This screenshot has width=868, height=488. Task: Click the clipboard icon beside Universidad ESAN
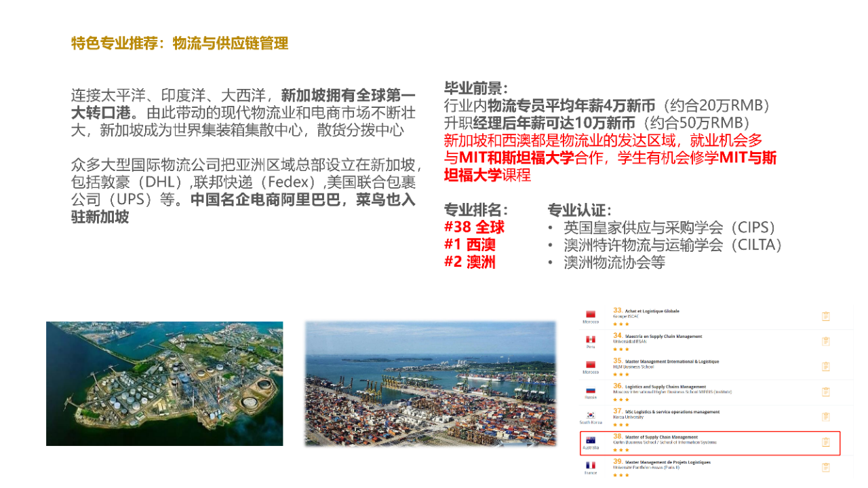tap(825, 341)
